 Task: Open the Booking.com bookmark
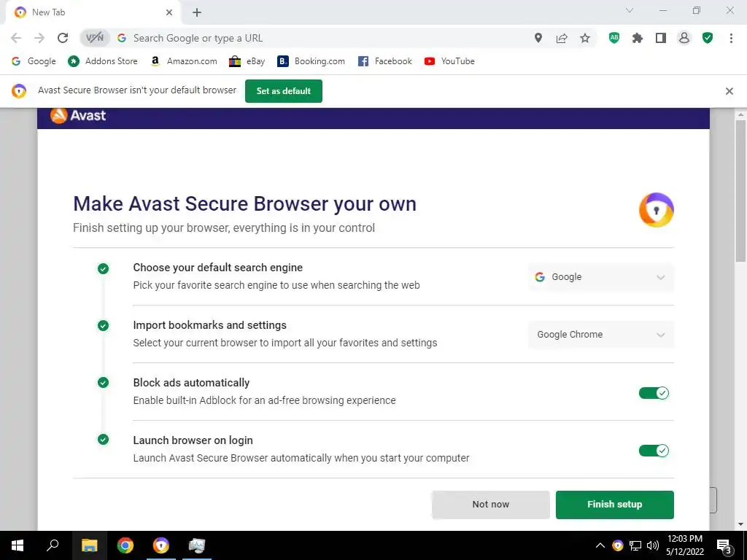tap(311, 61)
